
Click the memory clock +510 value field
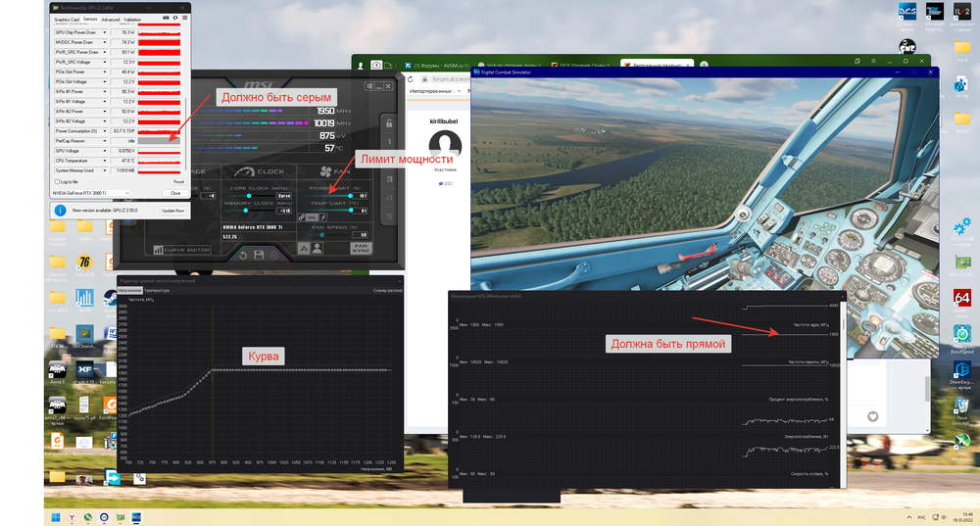tap(284, 211)
